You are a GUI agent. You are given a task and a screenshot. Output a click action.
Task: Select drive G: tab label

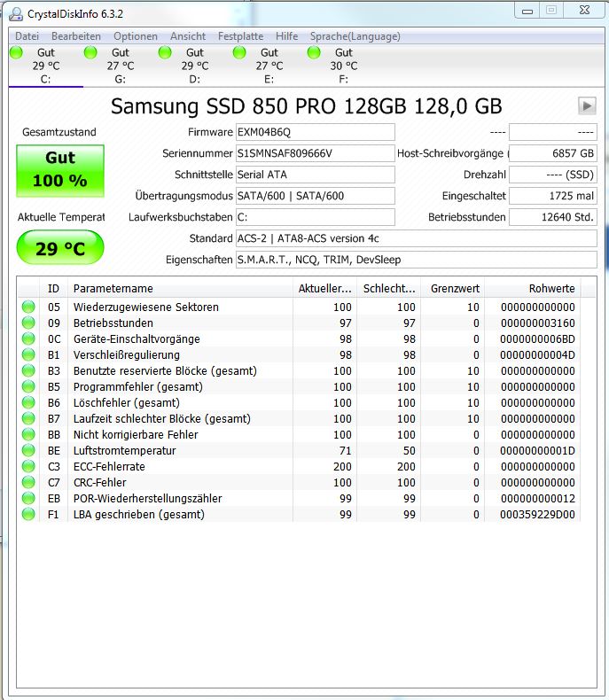coord(120,80)
